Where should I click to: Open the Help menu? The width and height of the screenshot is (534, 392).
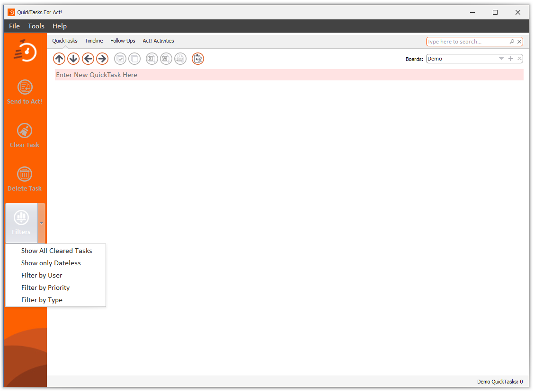[60, 26]
